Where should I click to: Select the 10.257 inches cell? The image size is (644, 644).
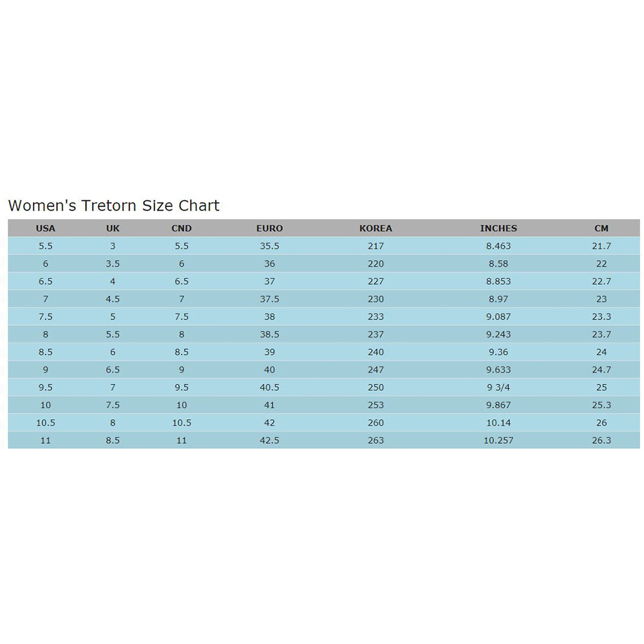tap(498, 440)
